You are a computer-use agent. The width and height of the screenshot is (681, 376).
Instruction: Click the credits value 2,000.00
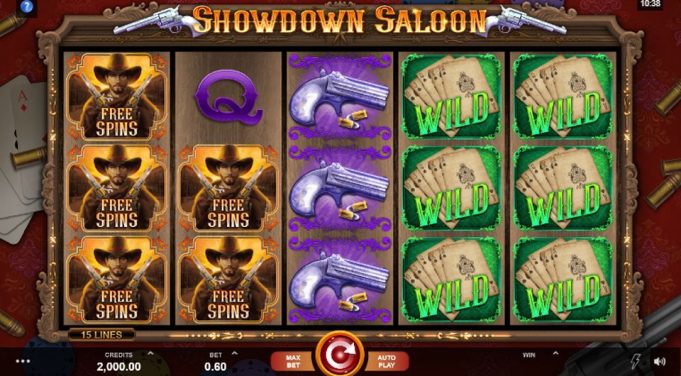[119, 366]
